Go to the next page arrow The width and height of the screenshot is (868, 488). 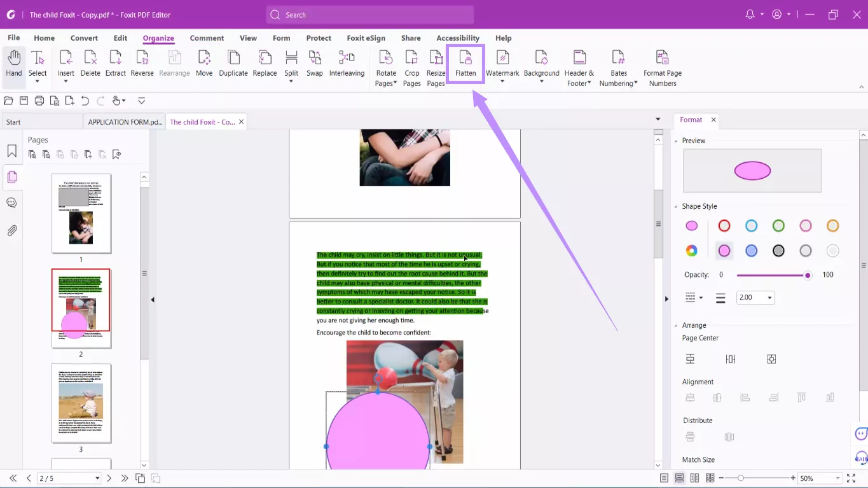(109, 478)
